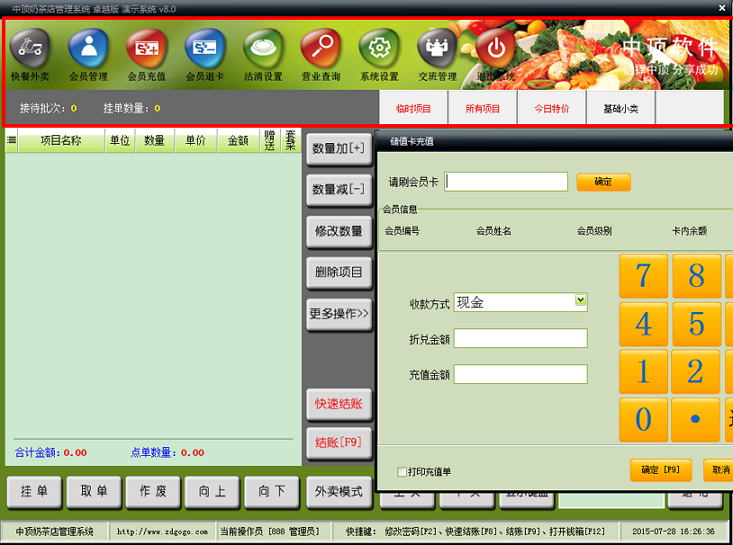Image resolution: width=733 pixels, height=545 pixels.
Task: Enable the 打印充值单 checkbox
Action: [402, 472]
